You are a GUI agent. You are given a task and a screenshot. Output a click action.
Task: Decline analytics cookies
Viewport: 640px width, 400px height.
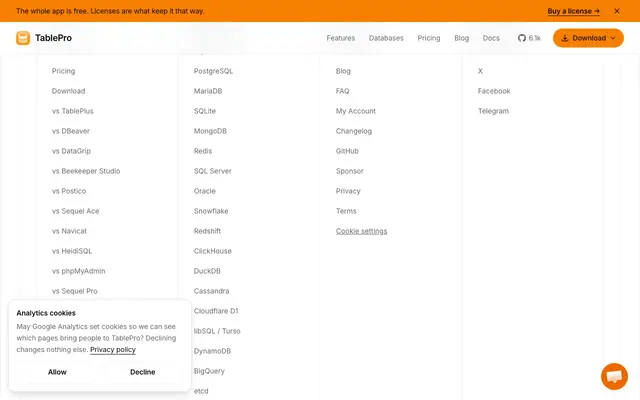(x=142, y=372)
